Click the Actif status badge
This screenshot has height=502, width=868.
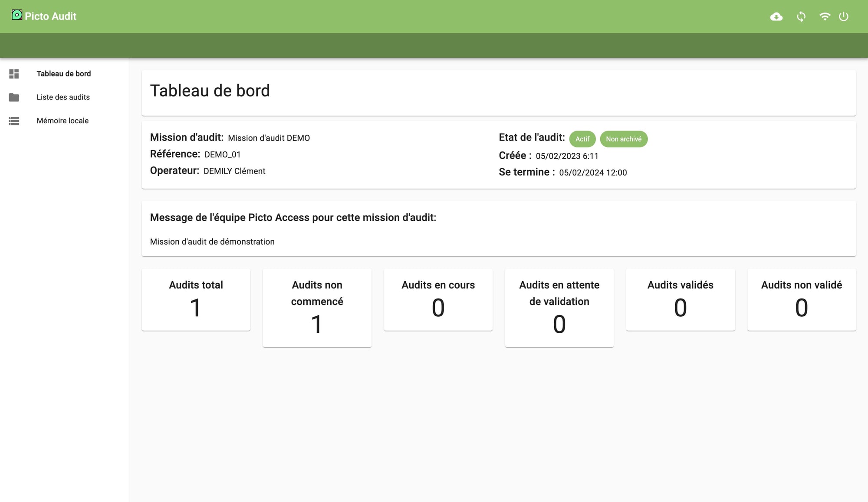click(x=582, y=139)
